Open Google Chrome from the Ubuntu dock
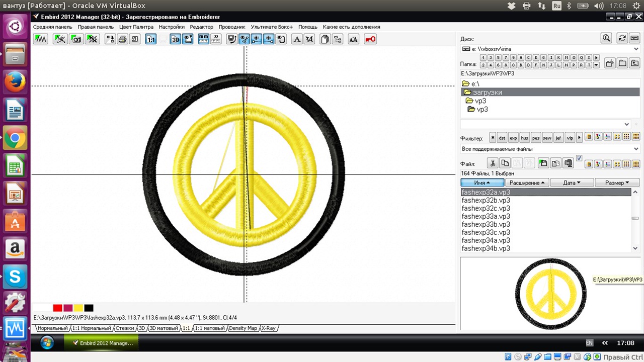This screenshot has height=362, width=644. [x=15, y=138]
